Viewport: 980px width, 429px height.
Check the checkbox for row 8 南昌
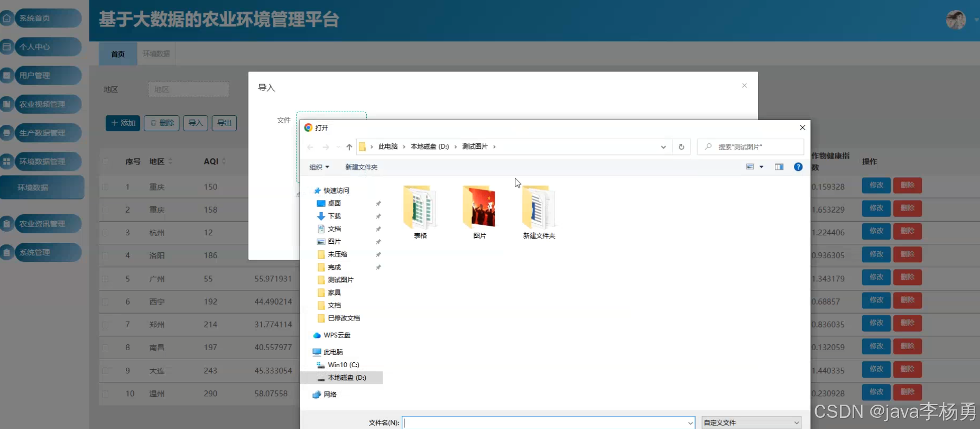pyautogui.click(x=105, y=348)
